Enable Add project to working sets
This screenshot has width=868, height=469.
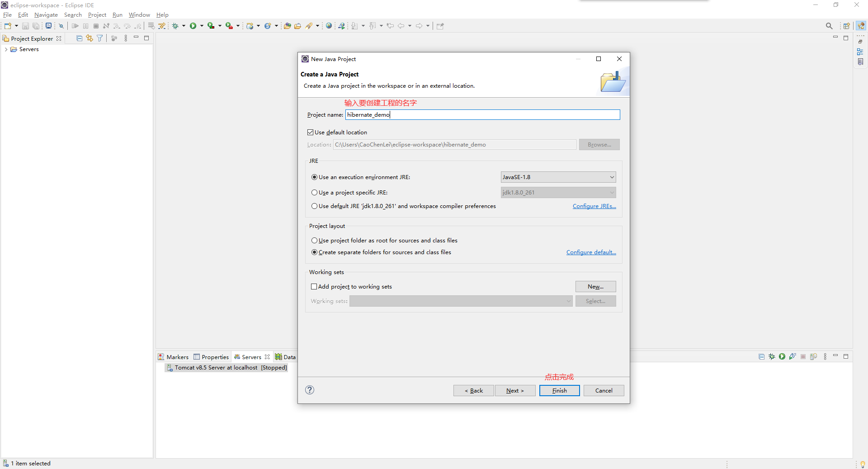pos(314,286)
